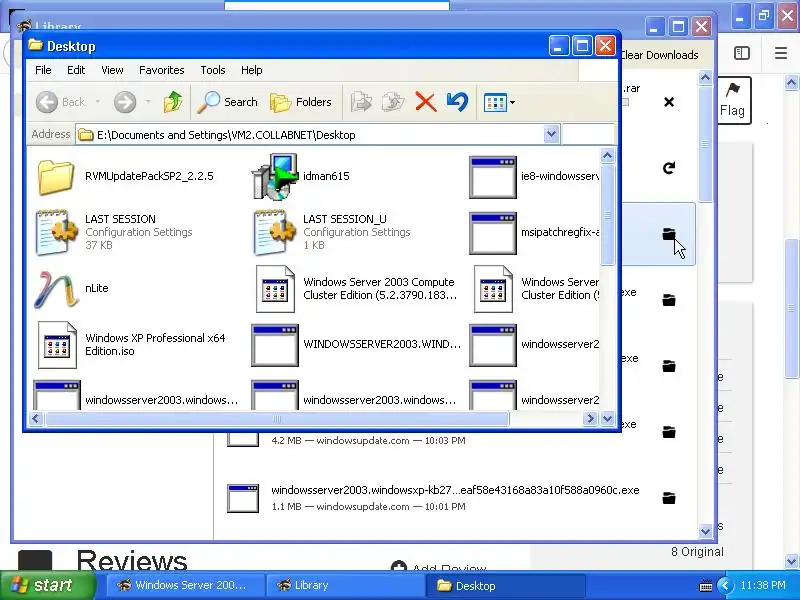The image size is (800, 600).
Task: Click the Desktop window horizontal scrollbar thumb
Action: 277,419
